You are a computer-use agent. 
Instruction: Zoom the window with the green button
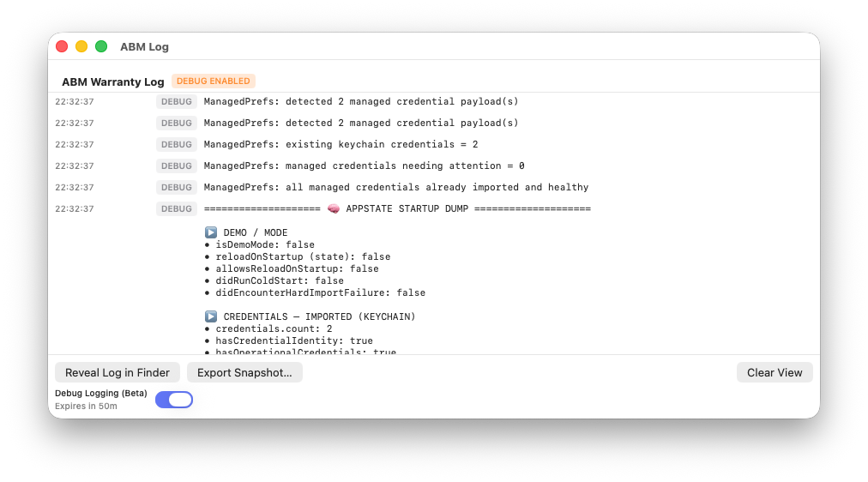pos(101,46)
